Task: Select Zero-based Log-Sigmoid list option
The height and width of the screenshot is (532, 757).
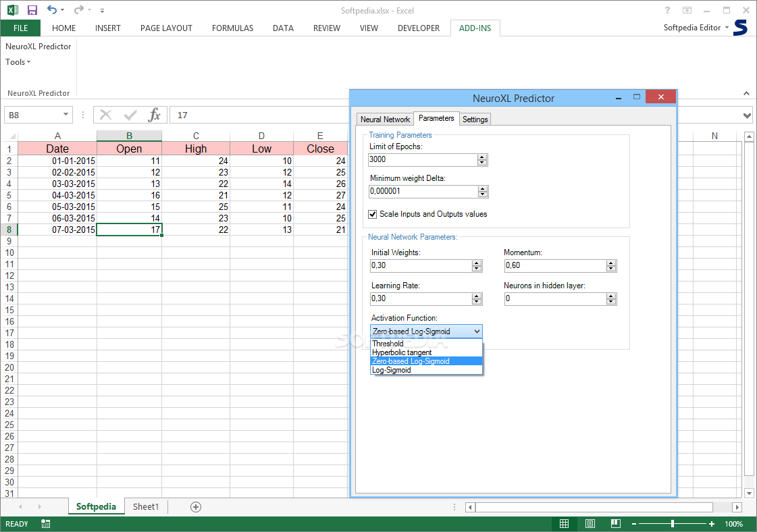Action: click(x=426, y=361)
